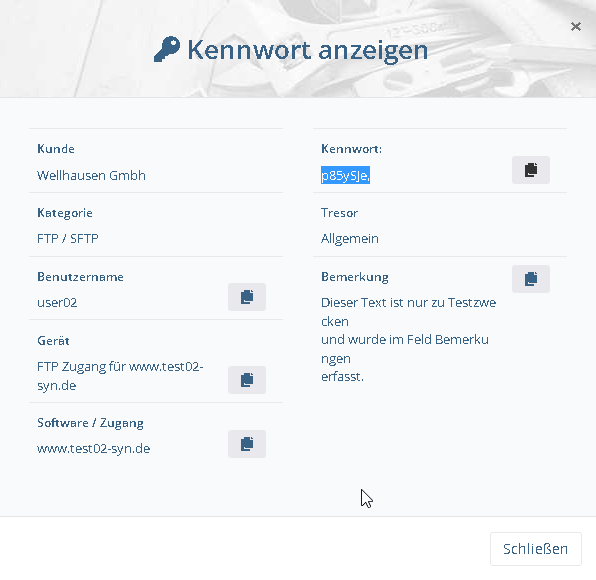
Task: Select the user02 username text
Action: pyautogui.click(x=57, y=303)
